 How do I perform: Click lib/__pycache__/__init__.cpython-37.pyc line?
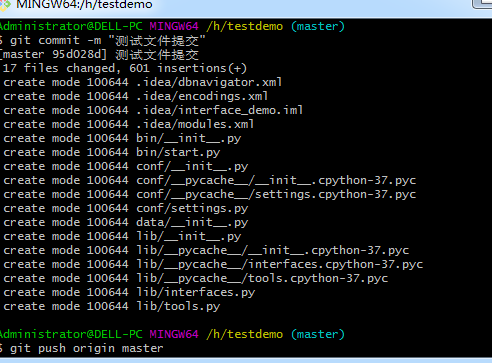[206, 251]
